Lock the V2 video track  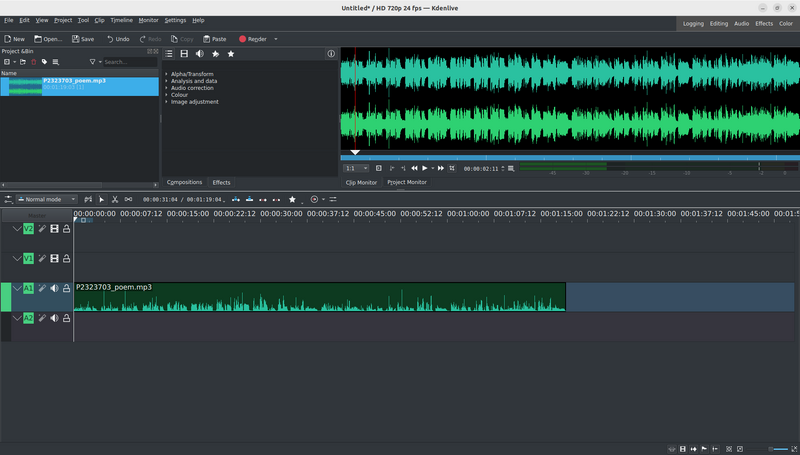(67, 229)
